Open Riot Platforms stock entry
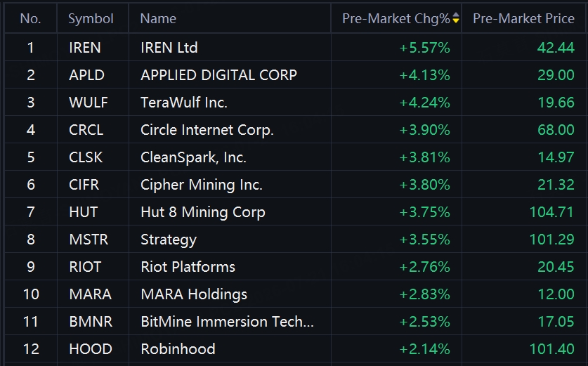588x366 pixels. tap(188, 267)
